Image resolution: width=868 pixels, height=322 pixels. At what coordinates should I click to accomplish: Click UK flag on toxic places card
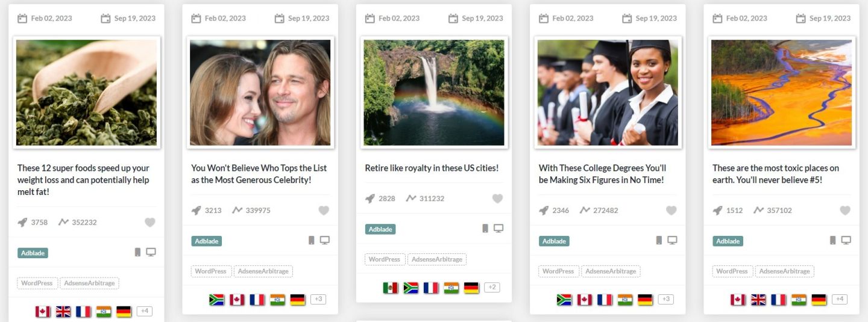pyautogui.click(x=758, y=300)
